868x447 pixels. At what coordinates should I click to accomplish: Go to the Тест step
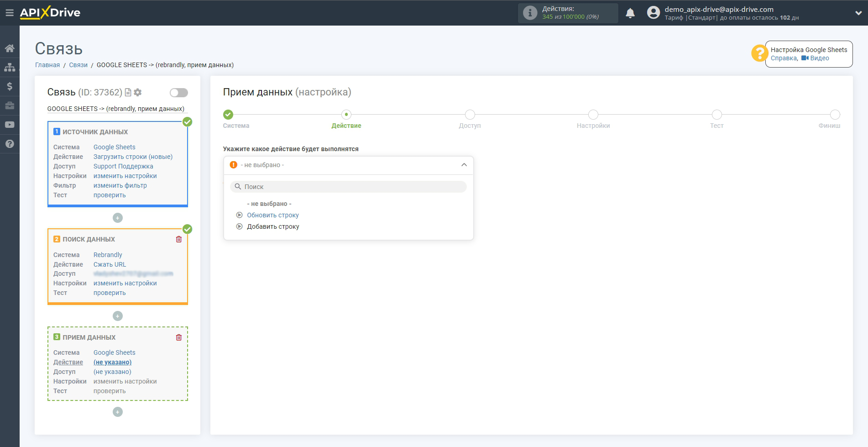click(717, 115)
